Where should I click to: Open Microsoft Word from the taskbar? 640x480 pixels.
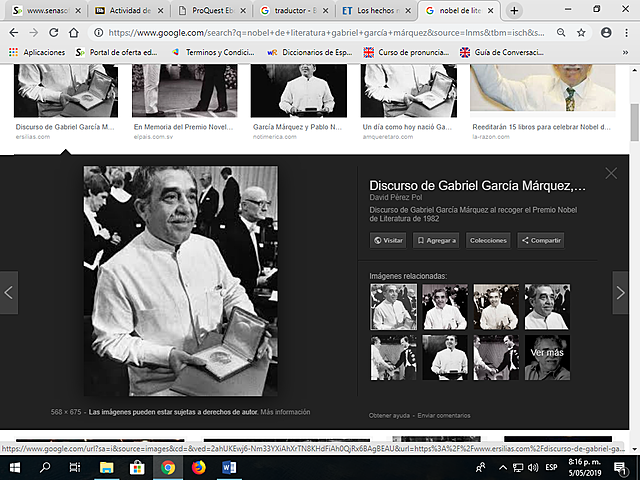[229, 467]
